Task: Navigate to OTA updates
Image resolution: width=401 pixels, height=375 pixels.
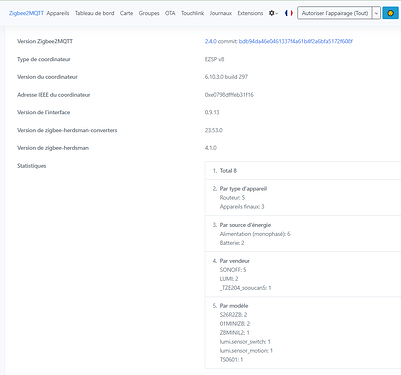Action: click(x=170, y=13)
